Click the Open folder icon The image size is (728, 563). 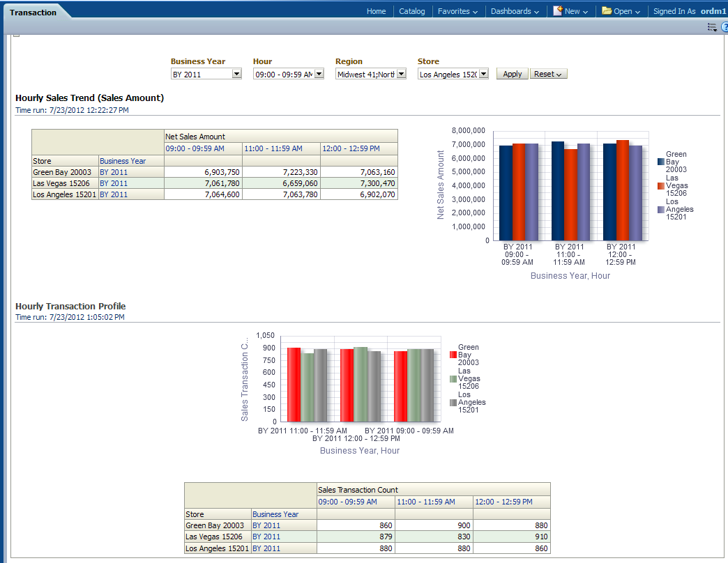tap(607, 11)
